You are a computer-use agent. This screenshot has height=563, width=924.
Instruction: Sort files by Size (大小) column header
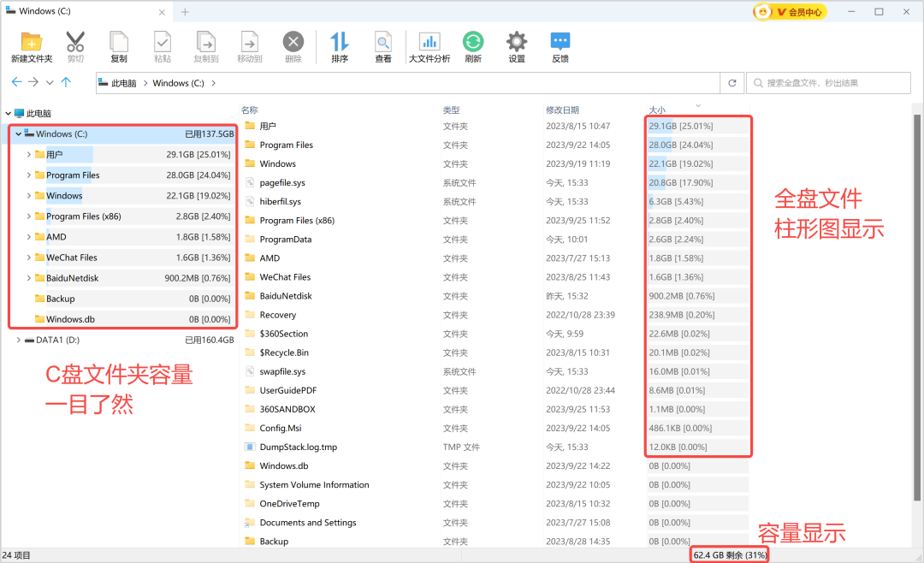click(x=657, y=110)
